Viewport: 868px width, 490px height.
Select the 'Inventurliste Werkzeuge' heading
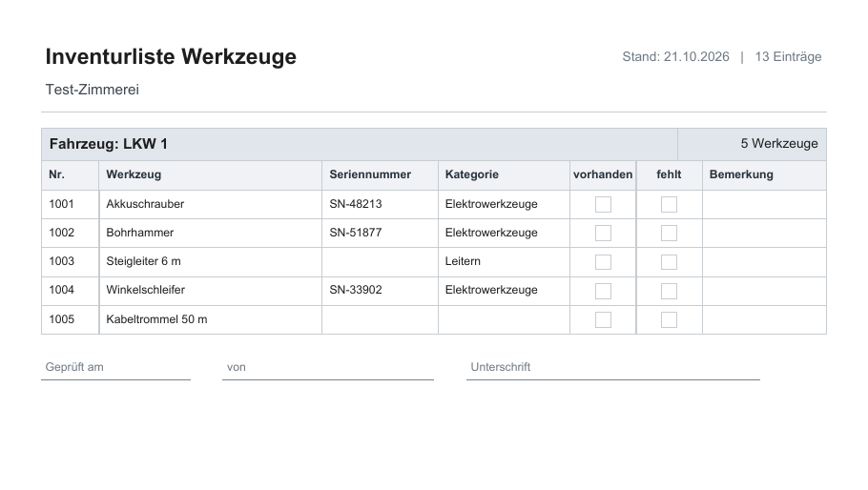(x=171, y=56)
